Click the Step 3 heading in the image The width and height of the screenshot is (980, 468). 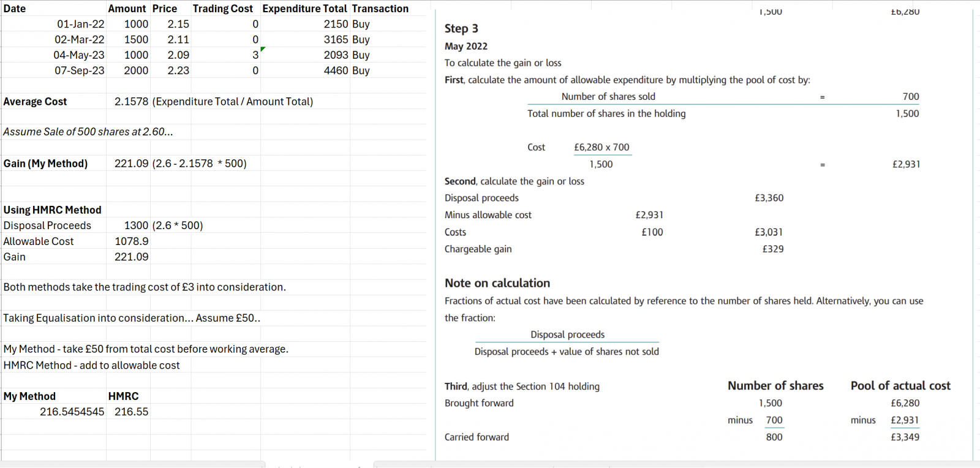[461, 29]
